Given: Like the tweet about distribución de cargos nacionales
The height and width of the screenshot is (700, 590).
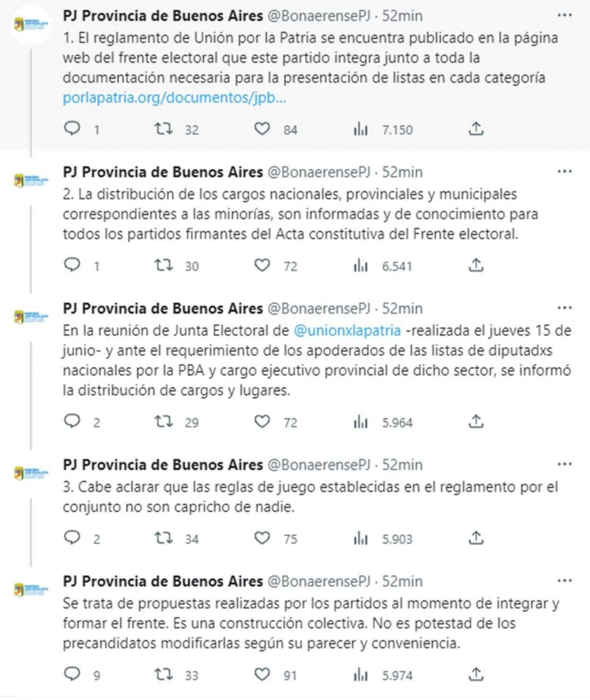Looking at the screenshot, I should click(262, 265).
